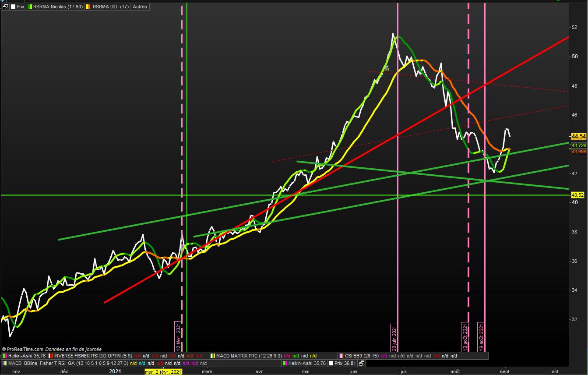Click the white swatch of Prix 36,81

coord(331,363)
